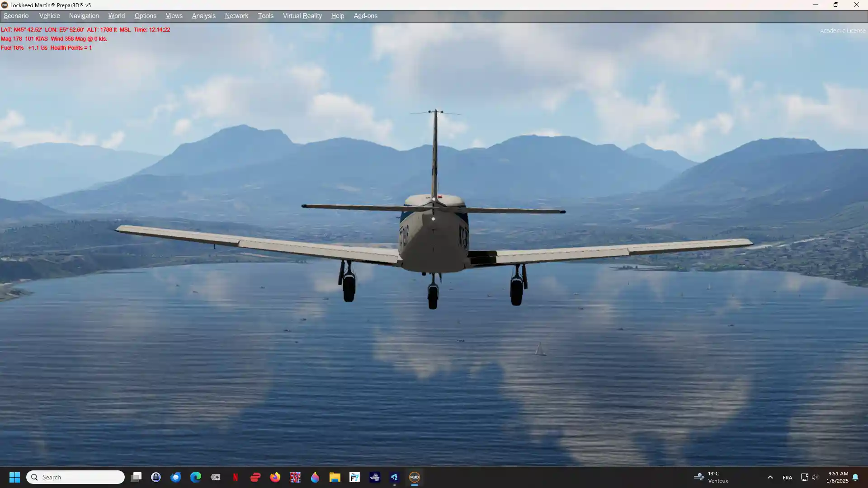Open the Scenario menu
This screenshot has height=488, width=868.
point(16,16)
